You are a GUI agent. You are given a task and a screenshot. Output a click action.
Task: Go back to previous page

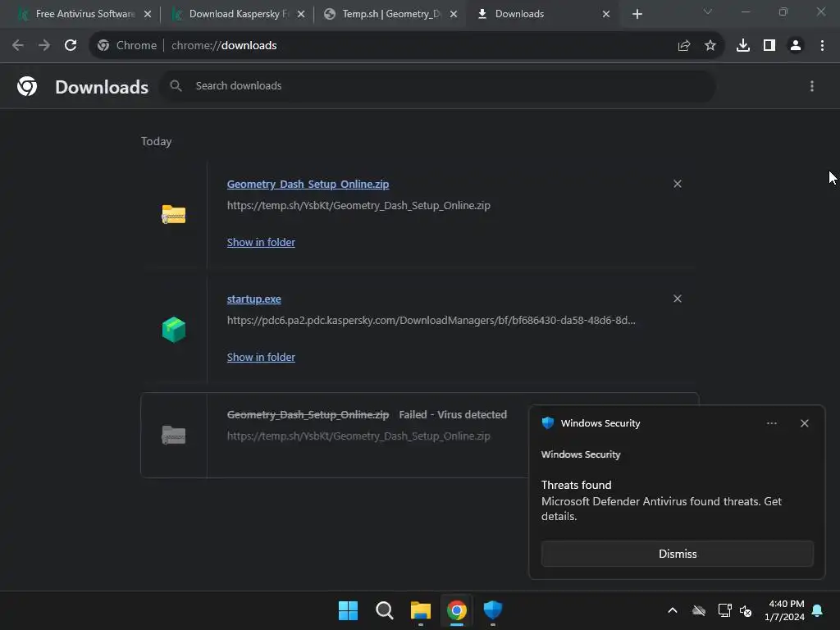(x=18, y=46)
